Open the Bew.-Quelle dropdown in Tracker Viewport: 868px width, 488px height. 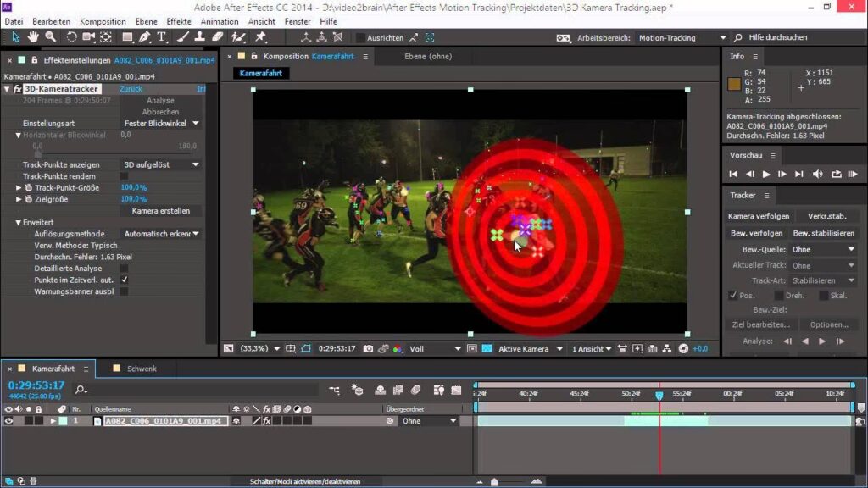pos(823,250)
